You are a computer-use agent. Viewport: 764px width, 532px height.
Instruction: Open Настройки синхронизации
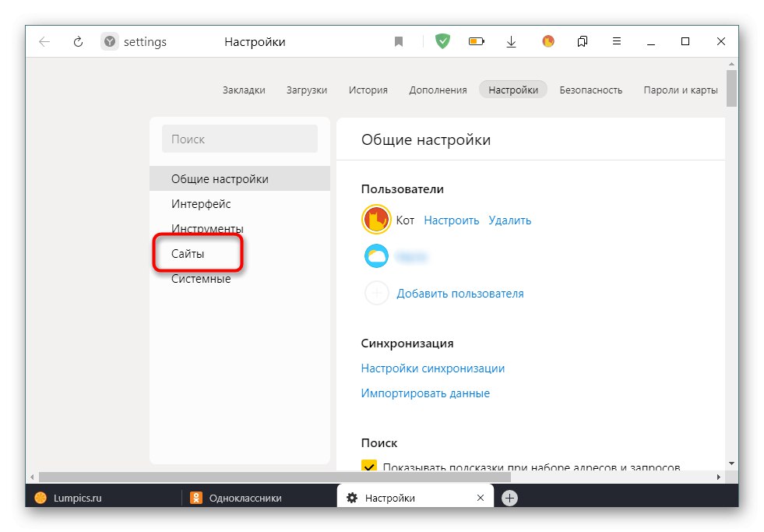pos(431,368)
